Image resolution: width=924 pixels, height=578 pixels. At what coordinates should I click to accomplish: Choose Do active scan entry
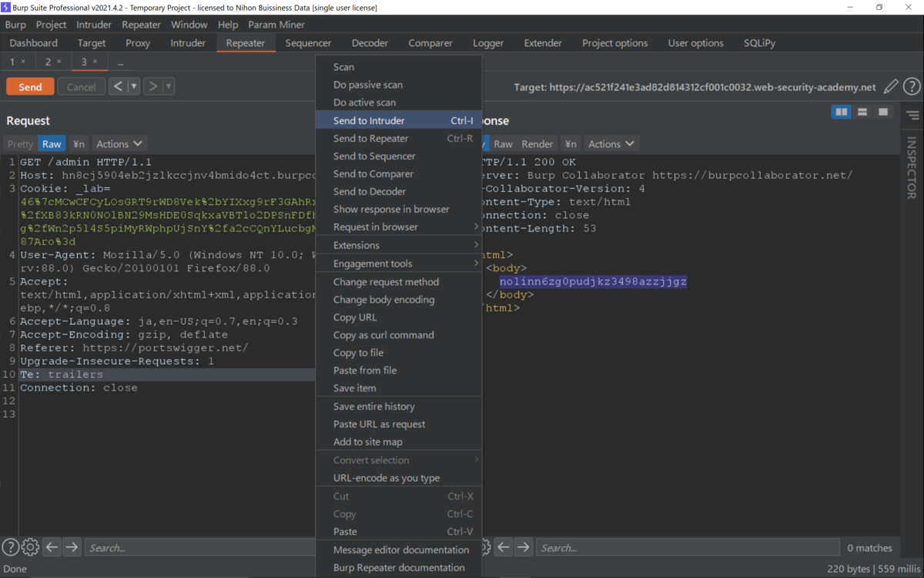399,102
